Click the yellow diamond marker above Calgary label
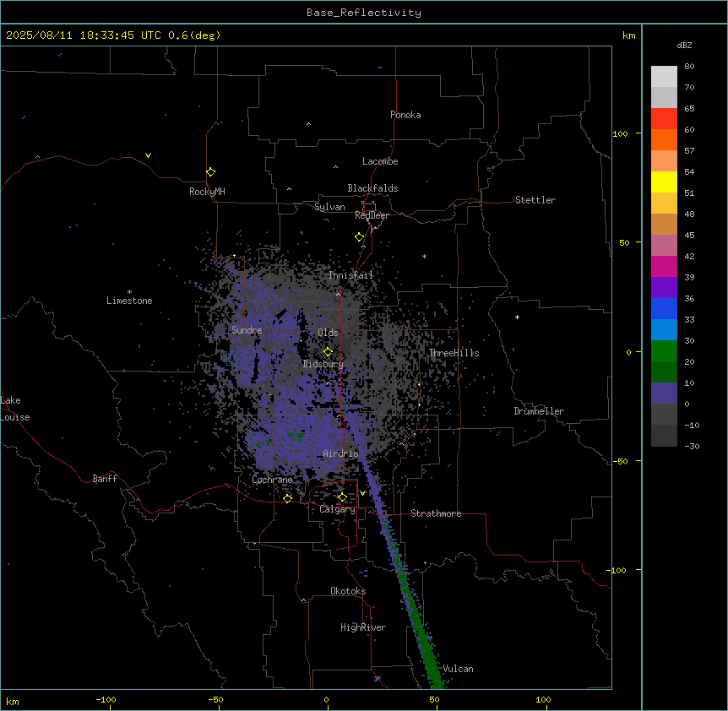Image resolution: width=728 pixels, height=711 pixels. tap(342, 497)
